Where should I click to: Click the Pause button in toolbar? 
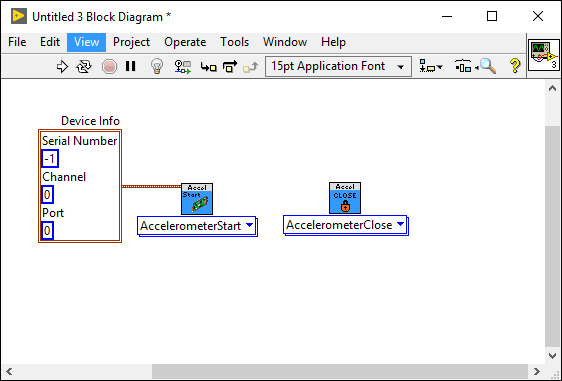click(x=130, y=66)
